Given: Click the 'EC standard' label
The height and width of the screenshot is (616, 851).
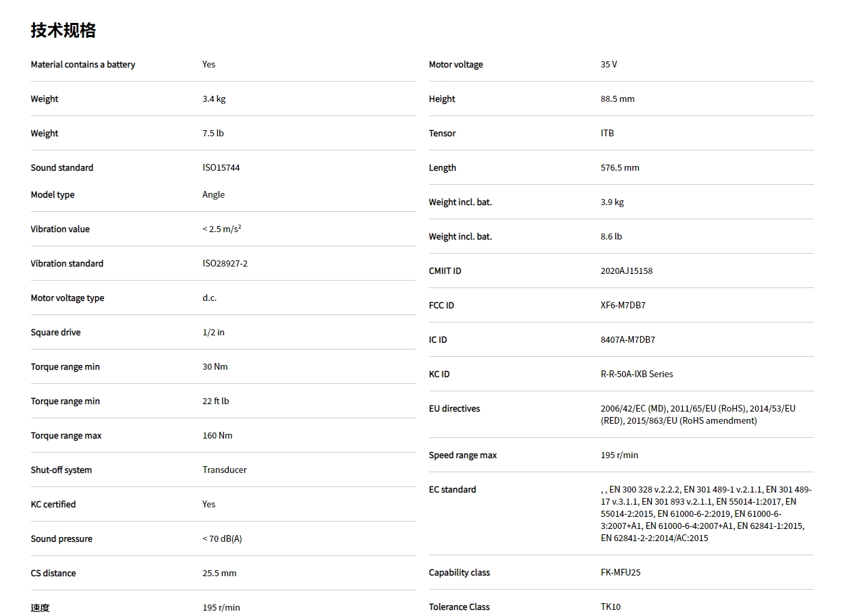Looking at the screenshot, I should (452, 490).
